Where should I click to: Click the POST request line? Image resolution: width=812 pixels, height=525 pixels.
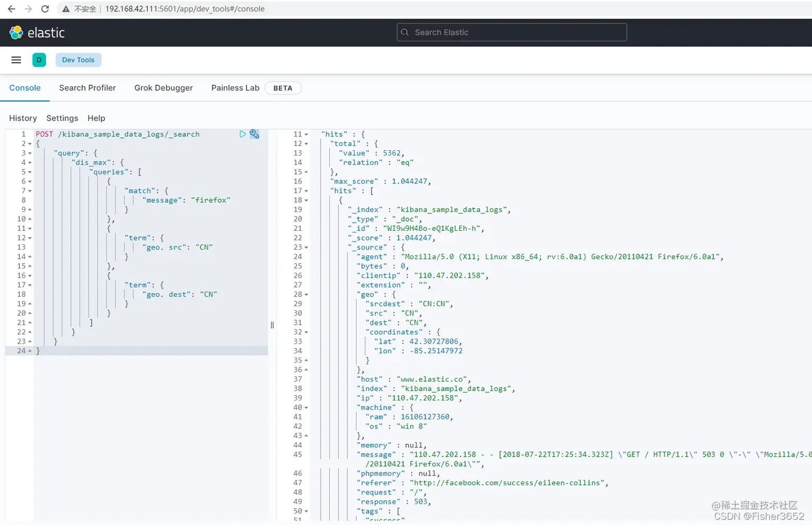coord(118,134)
